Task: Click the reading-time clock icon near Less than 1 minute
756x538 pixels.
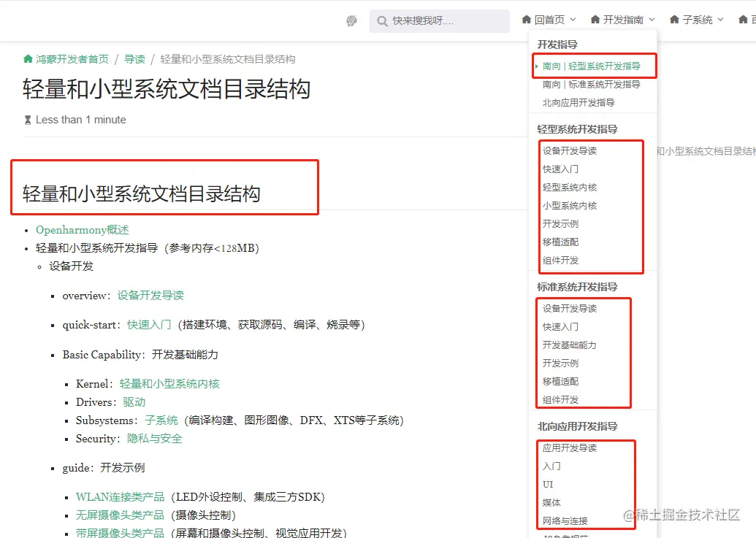Action: [x=27, y=120]
